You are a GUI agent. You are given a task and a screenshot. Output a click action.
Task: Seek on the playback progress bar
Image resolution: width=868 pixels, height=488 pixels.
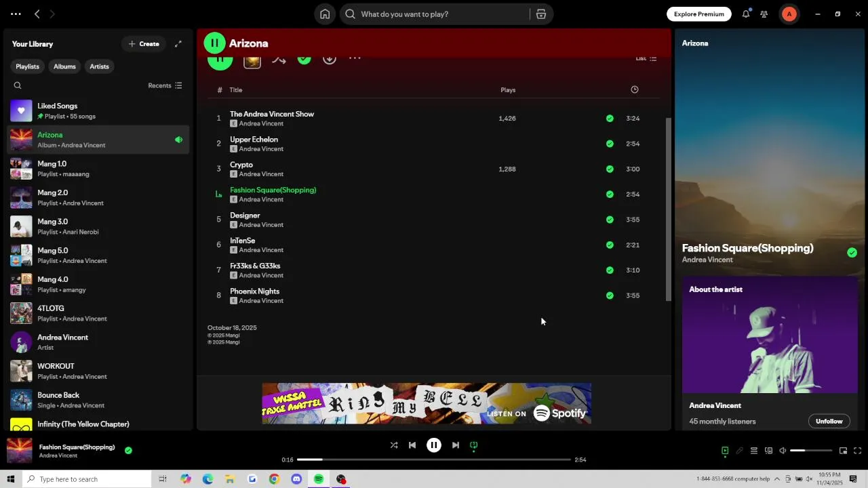pyautogui.click(x=434, y=460)
